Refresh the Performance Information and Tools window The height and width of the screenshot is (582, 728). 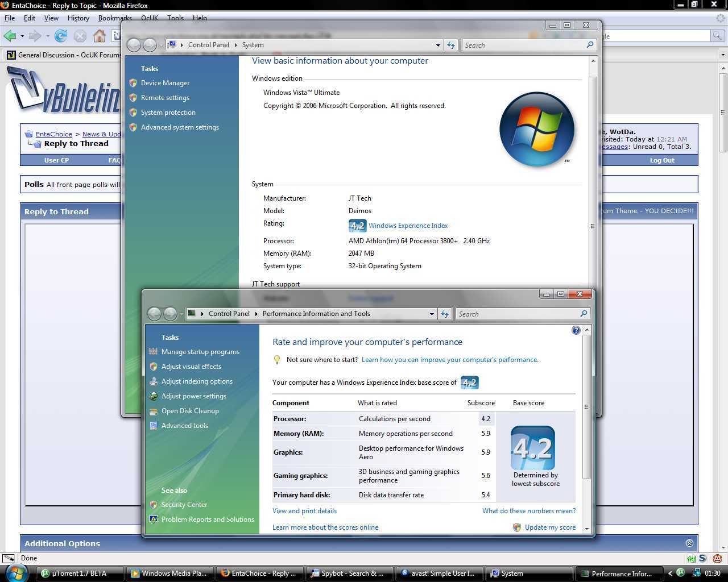(444, 314)
